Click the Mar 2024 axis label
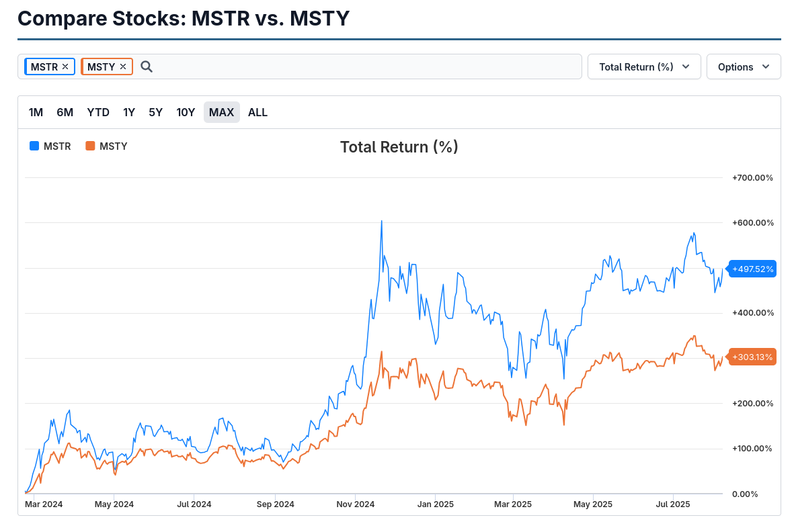Viewport: 794px width, 532px height. [44, 504]
